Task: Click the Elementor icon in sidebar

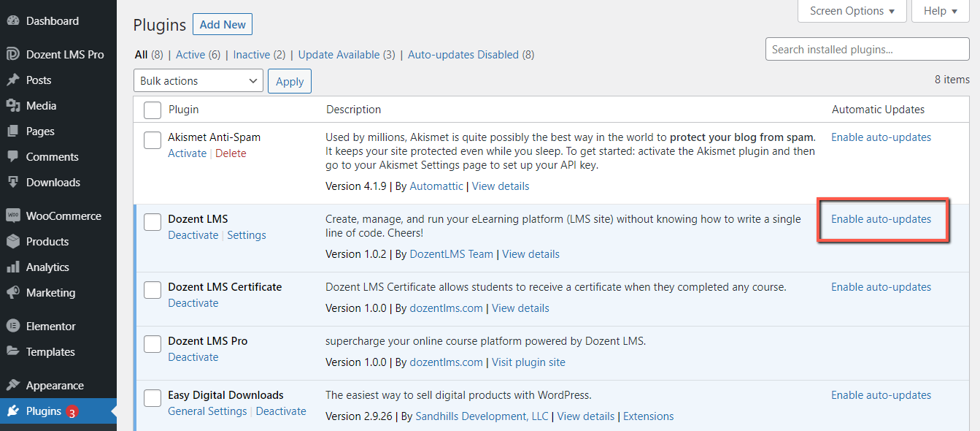Action: point(13,327)
